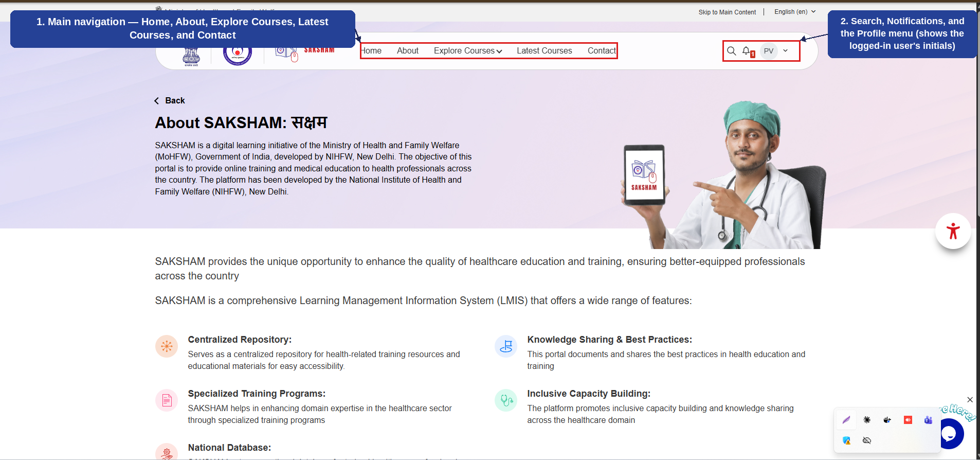This screenshot has width=980, height=460.
Task: Go to the Home nav item
Action: tap(371, 50)
